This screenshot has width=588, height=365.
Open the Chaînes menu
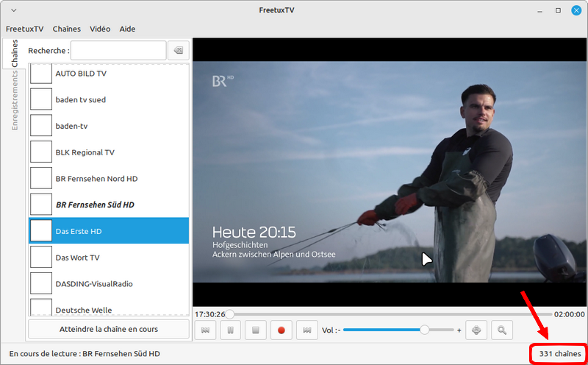[x=67, y=29]
